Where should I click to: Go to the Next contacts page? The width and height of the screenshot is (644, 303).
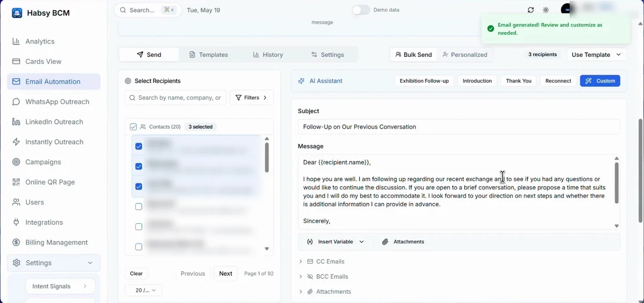(225, 274)
